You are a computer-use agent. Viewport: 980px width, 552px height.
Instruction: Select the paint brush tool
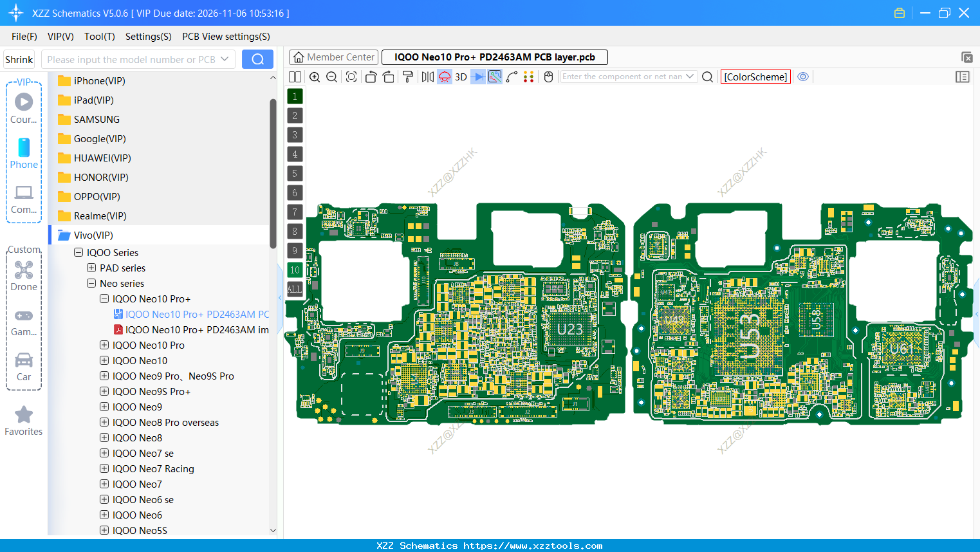tap(407, 77)
